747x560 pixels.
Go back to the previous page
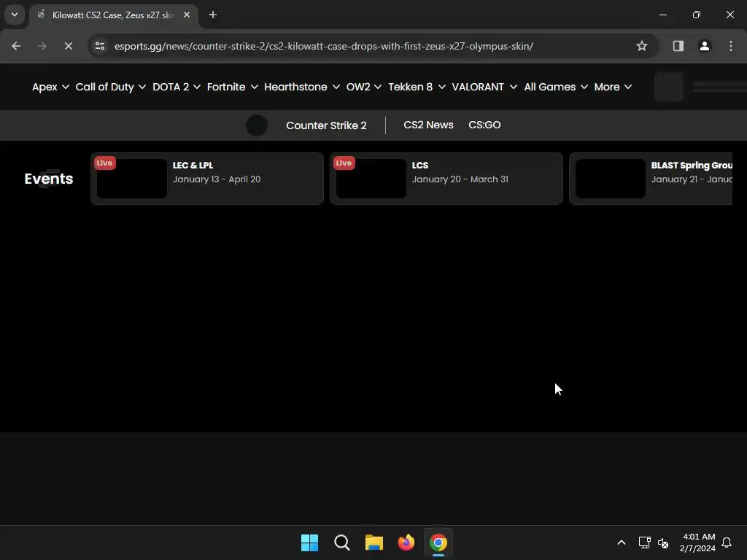(x=16, y=46)
